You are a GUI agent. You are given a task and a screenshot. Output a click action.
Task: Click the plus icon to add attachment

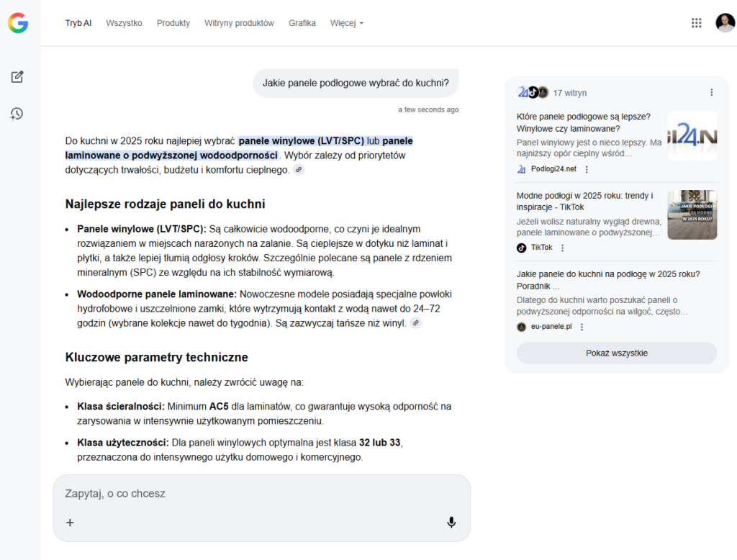tap(70, 523)
